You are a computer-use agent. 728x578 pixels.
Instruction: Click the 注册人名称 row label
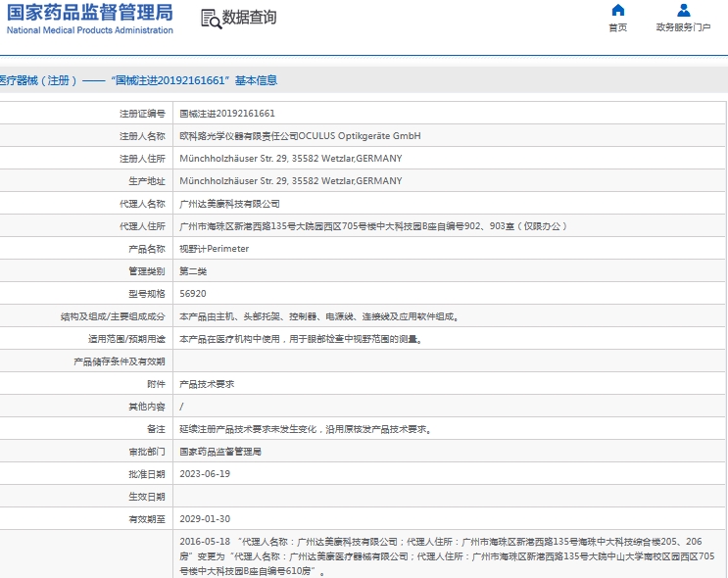[142, 136]
